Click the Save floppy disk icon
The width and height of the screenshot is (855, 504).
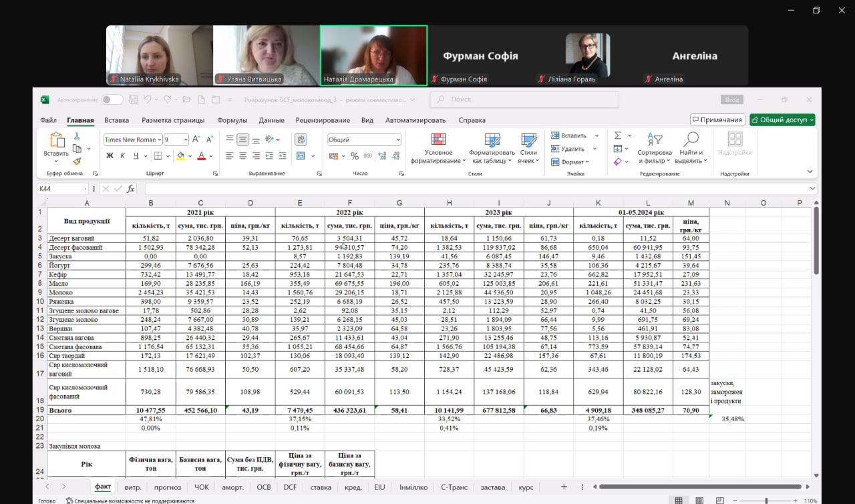click(133, 99)
